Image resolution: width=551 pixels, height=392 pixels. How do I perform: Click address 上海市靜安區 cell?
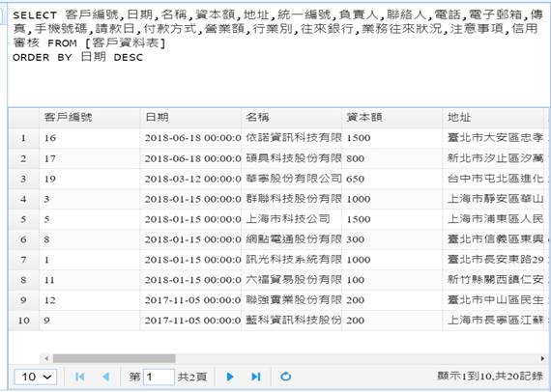click(x=493, y=199)
